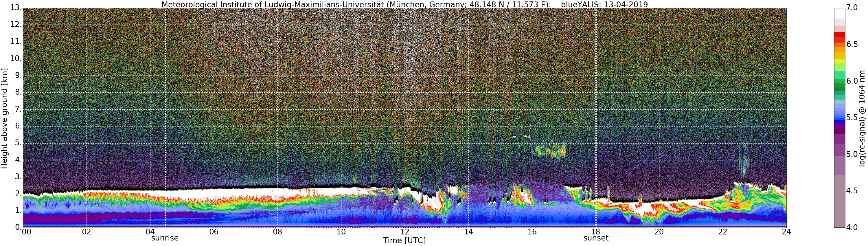
Task: Click the colorbar tick value '6.5'
Action: point(852,45)
